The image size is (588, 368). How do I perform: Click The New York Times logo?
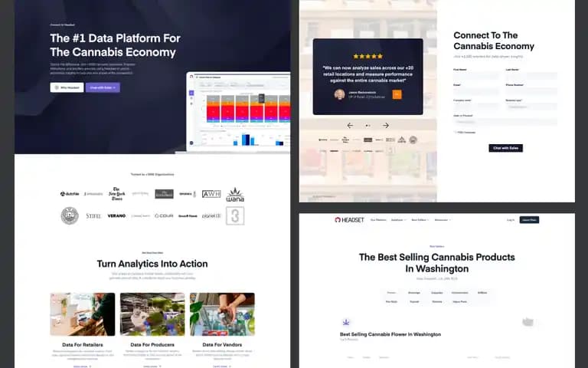click(x=117, y=194)
